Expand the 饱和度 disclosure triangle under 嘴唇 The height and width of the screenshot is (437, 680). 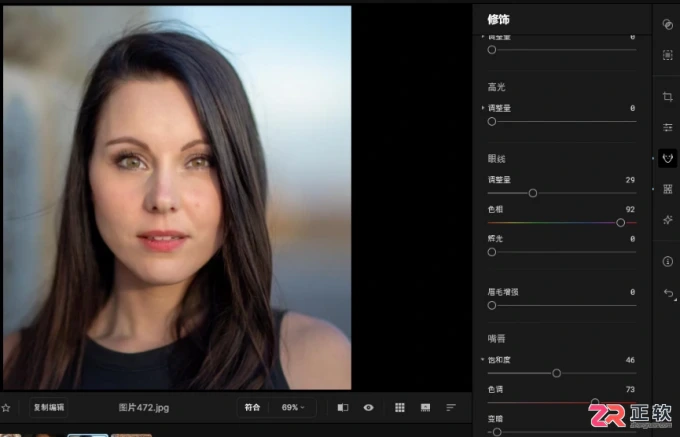pos(482,359)
